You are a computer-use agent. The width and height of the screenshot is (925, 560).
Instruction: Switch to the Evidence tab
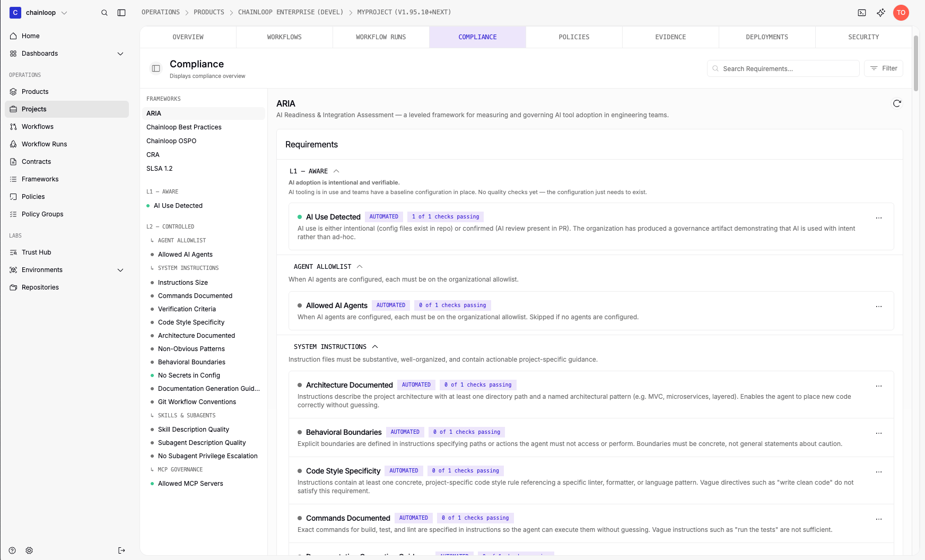click(670, 37)
